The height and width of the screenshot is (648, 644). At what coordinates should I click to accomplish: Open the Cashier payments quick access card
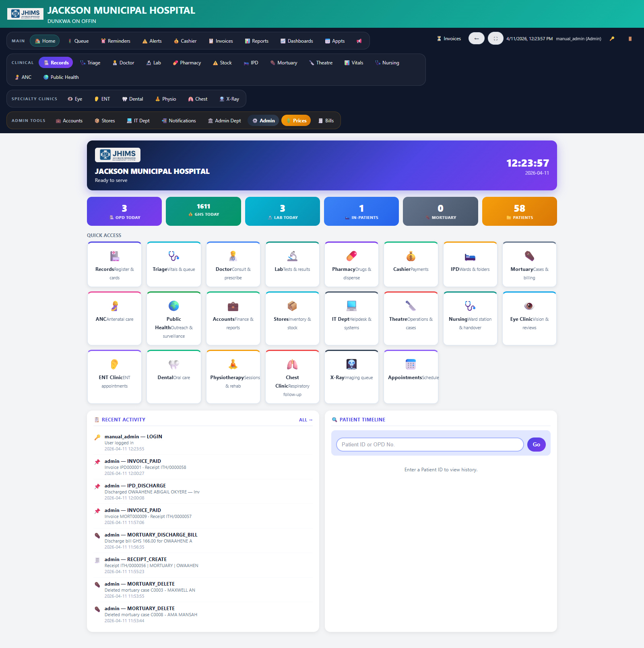point(411,264)
